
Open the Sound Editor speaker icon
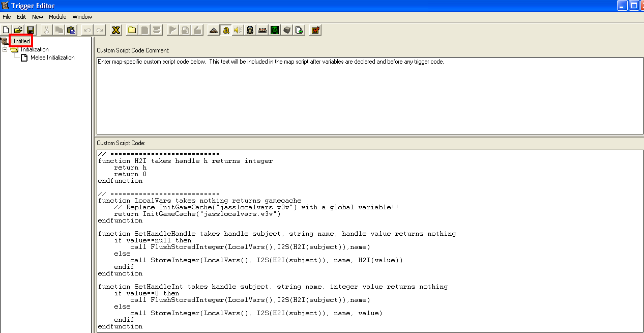coord(238,30)
